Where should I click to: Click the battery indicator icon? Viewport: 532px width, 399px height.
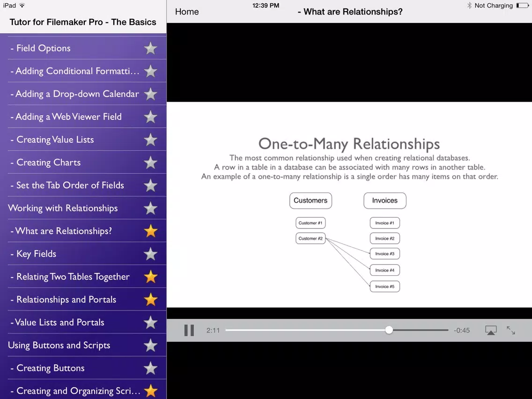[x=522, y=6]
